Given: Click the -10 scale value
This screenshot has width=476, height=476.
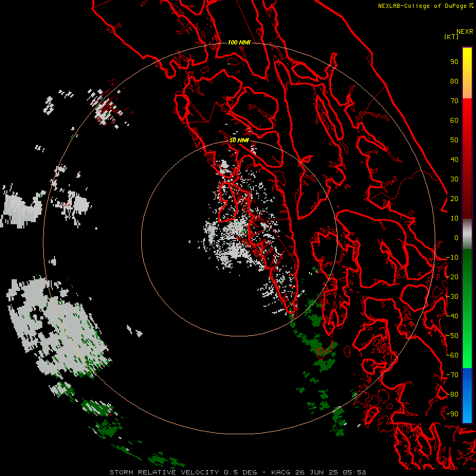Looking at the screenshot, I should click(452, 258).
